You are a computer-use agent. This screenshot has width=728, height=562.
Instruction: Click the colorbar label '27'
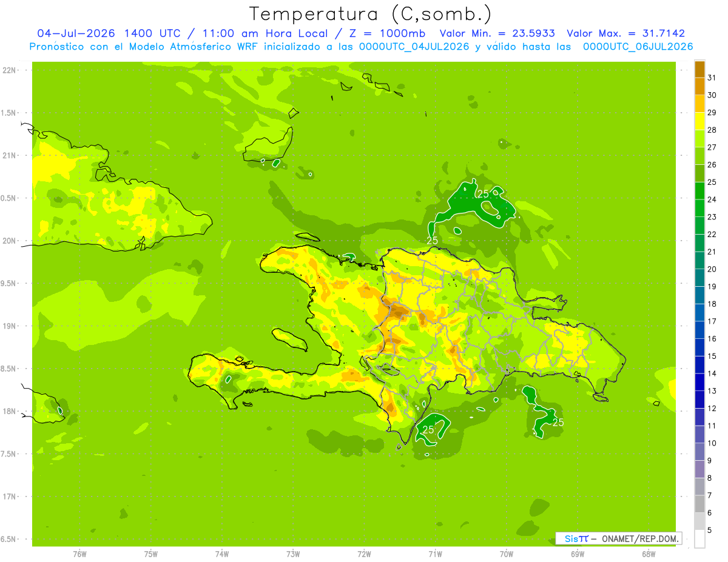point(712,147)
